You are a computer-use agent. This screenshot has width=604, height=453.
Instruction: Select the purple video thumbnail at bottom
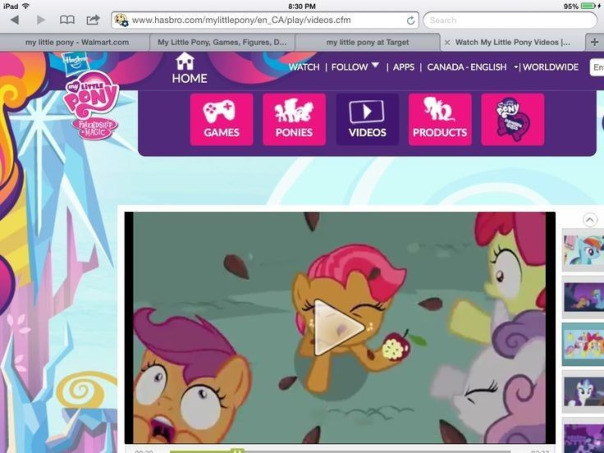pos(583,436)
